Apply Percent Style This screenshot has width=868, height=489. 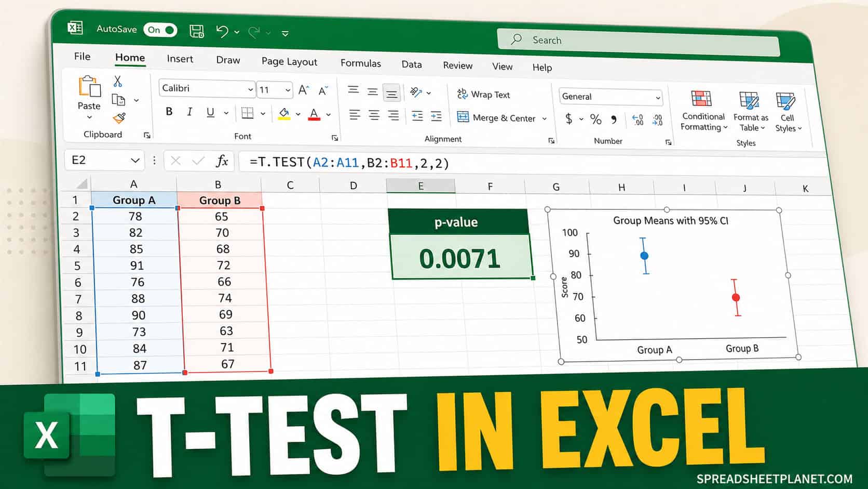[596, 120]
